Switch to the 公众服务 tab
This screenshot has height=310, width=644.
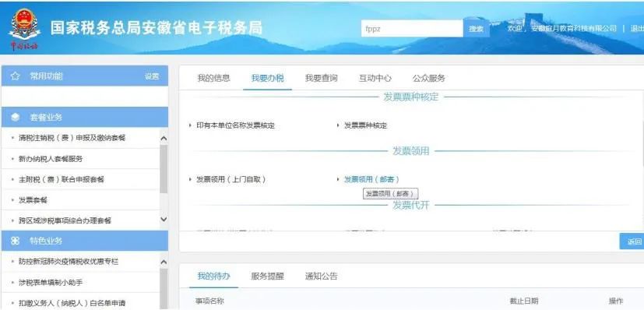point(429,78)
